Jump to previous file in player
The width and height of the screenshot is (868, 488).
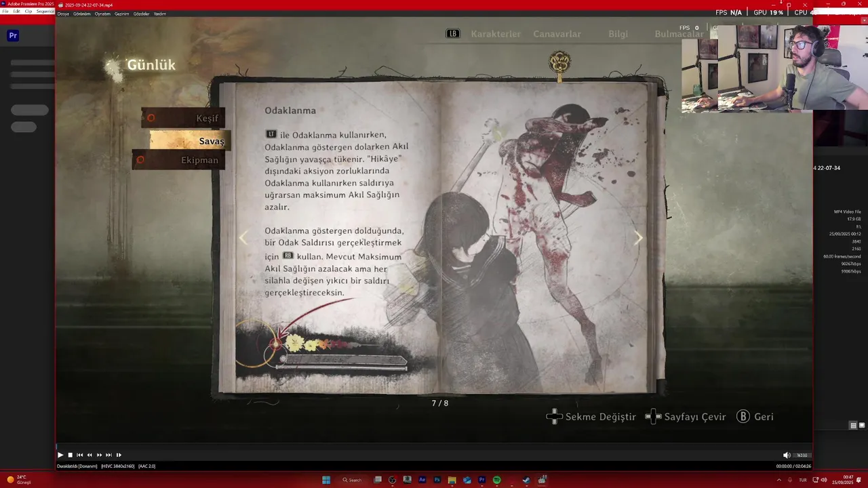(x=79, y=455)
